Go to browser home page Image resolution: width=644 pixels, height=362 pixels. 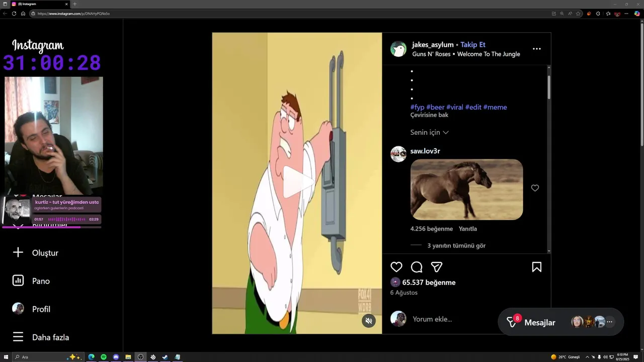[x=23, y=14]
